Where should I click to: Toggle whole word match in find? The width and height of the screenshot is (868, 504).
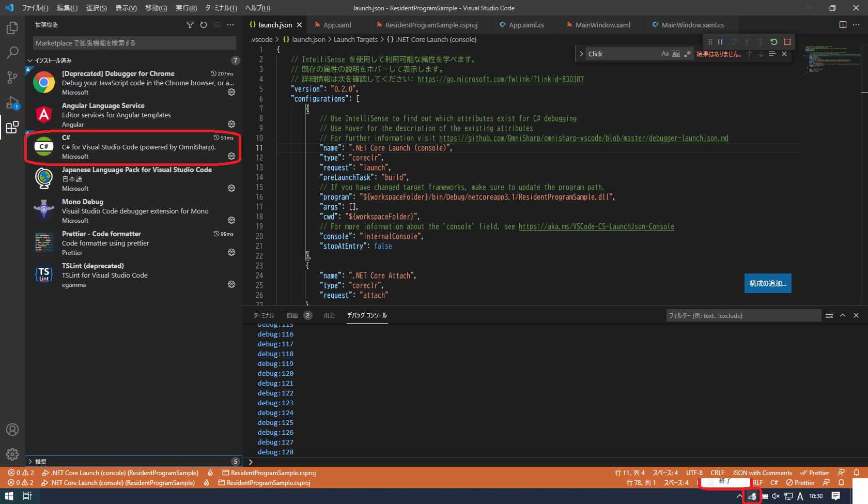(676, 54)
